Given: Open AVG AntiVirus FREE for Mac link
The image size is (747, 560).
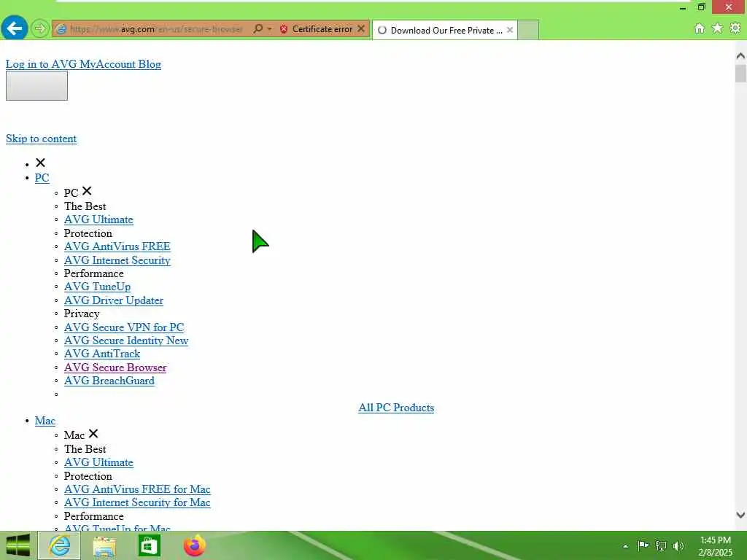Looking at the screenshot, I should click(137, 489).
